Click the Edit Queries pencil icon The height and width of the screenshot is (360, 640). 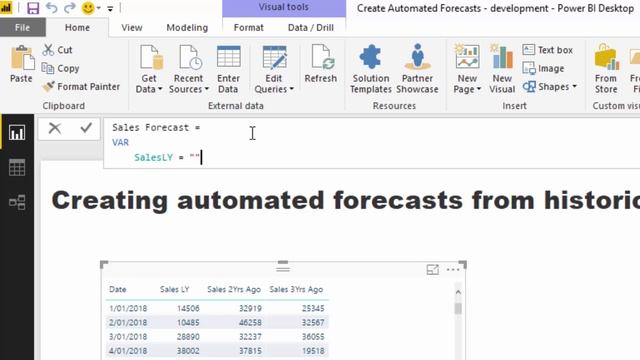click(x=275, y=57)
